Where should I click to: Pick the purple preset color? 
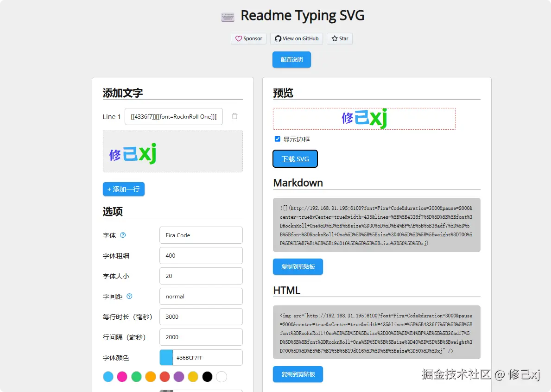[x=179, y=377]
